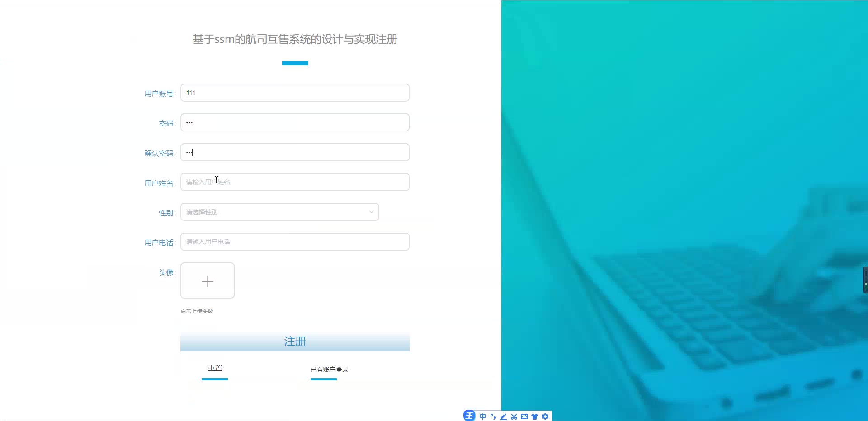This screenshot has height=421, width=868.
Task: Open the IME skin shirt icon
Action: click(535, 416)
